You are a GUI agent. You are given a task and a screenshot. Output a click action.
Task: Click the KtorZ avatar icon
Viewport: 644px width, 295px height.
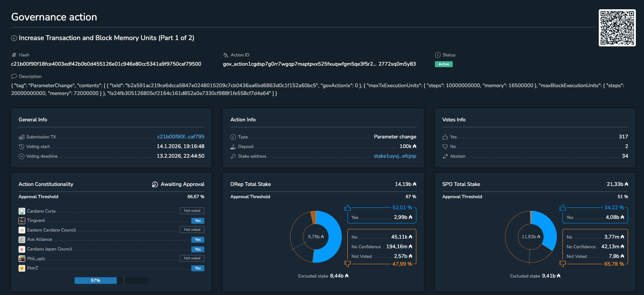(x=22, y=268)
